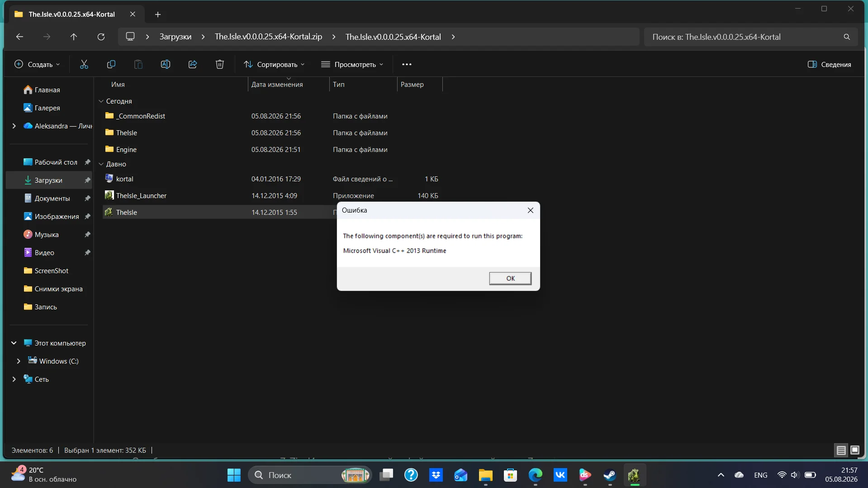868x488 pixels.
Task: Click the Загрузки breadcrumb segment
Action: click(x=175, y=37)
